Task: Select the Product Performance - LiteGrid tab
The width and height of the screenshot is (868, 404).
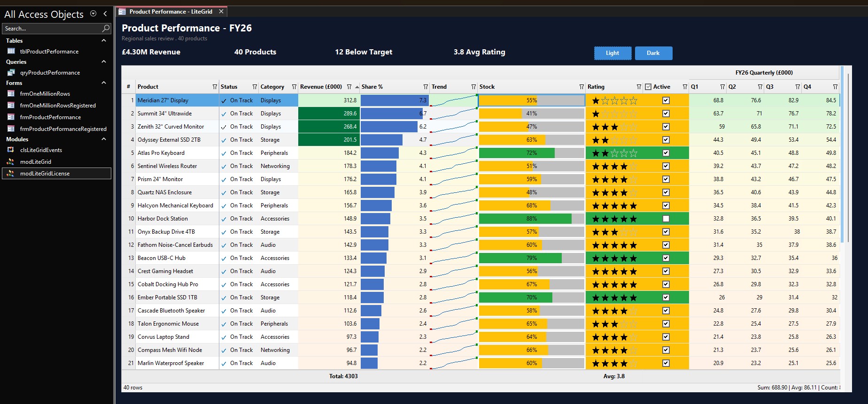Action: [171, 12]
